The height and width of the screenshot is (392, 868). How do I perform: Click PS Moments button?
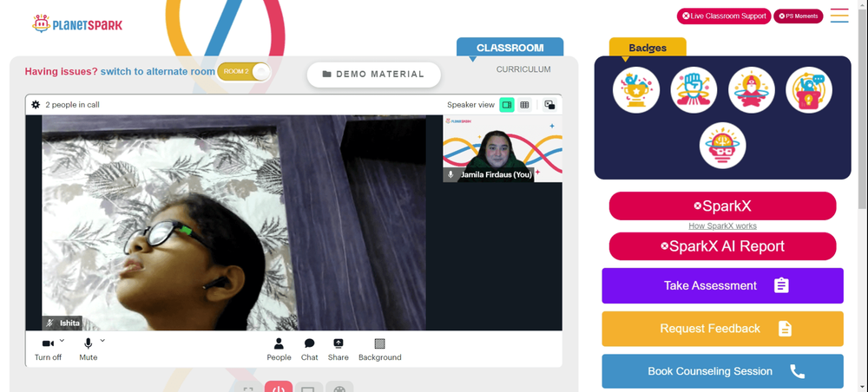tap(799, 16)
